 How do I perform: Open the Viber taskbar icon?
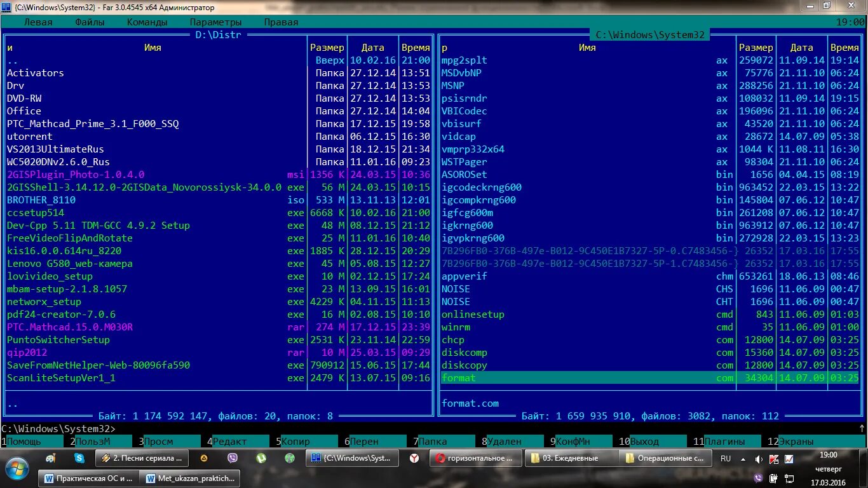pyautogui.click(x=233, y=457)
